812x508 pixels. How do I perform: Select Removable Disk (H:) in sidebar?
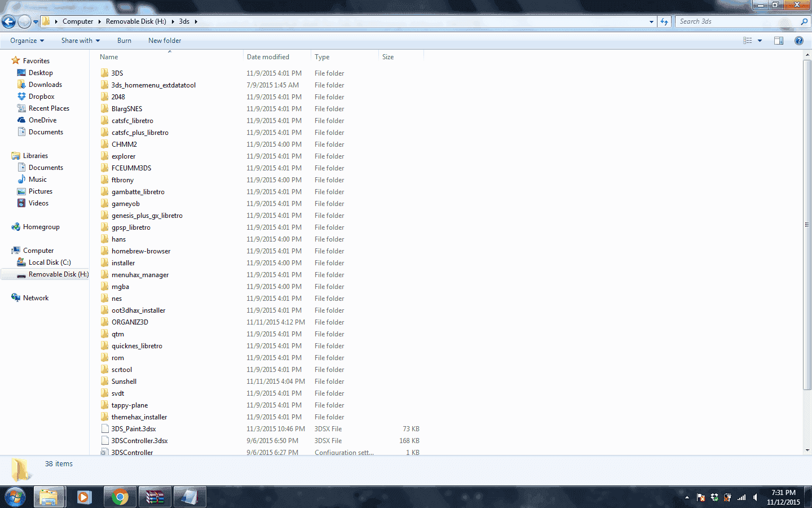59,274
